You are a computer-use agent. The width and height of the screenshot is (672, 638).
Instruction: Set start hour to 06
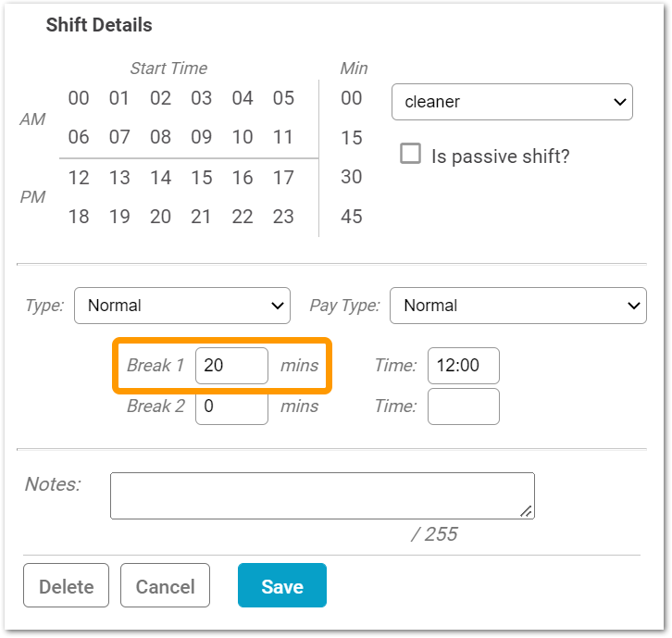click(x=79, y=138)
